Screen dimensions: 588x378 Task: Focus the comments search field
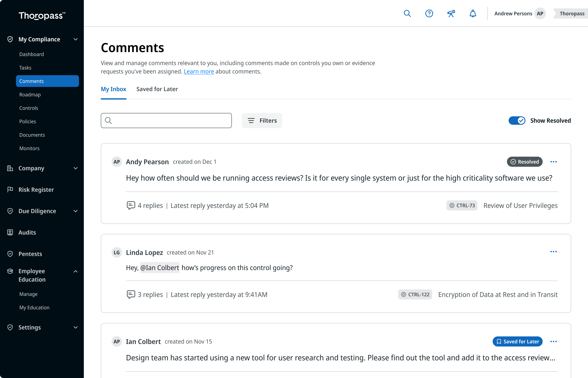coord(166,121)
